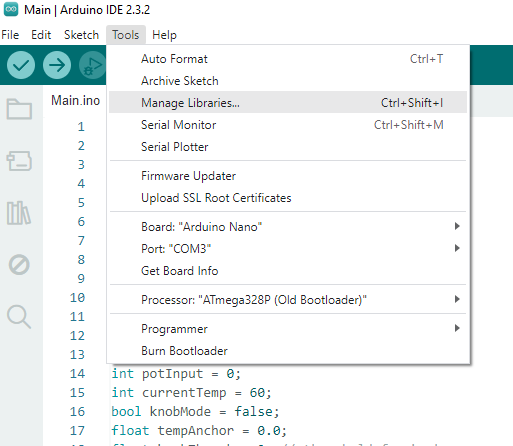Open the Library Manager books icon
Viewport: 513px width, 446px height.
[x=19, y=213]
